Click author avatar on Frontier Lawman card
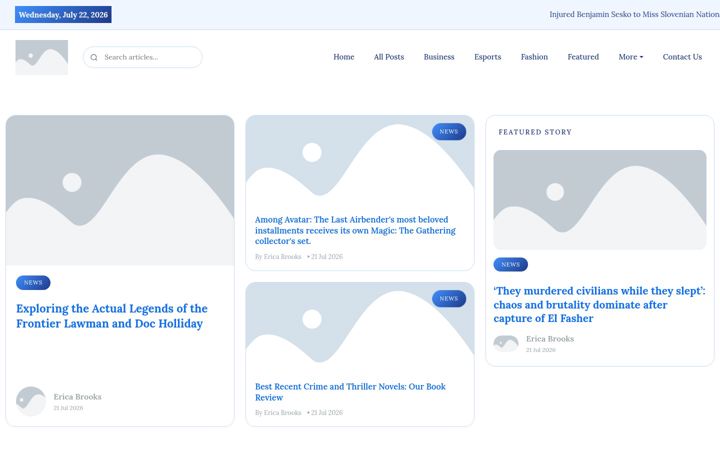720x450 pixels. [x=31, y=401]
